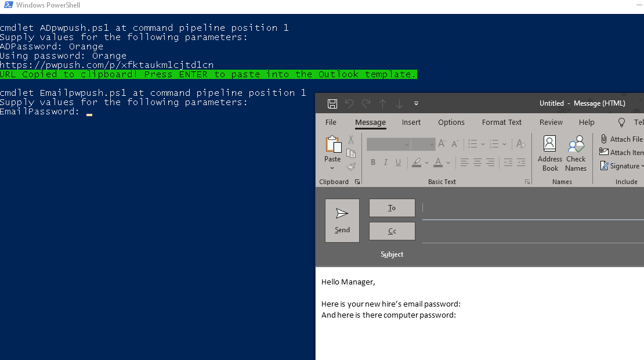Apply the font color button
644x360 pixels.
[438, 163]
